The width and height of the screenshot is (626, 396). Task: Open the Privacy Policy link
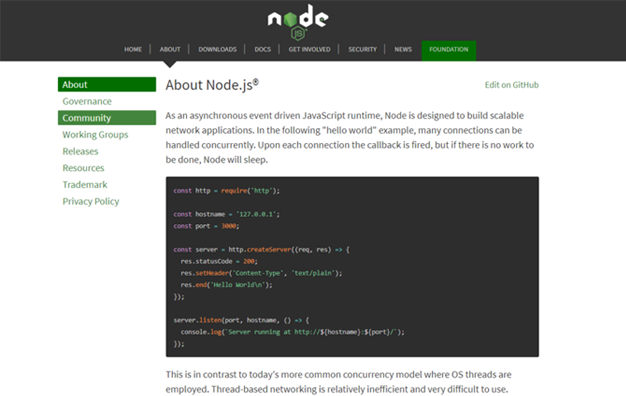click(91, 202)
